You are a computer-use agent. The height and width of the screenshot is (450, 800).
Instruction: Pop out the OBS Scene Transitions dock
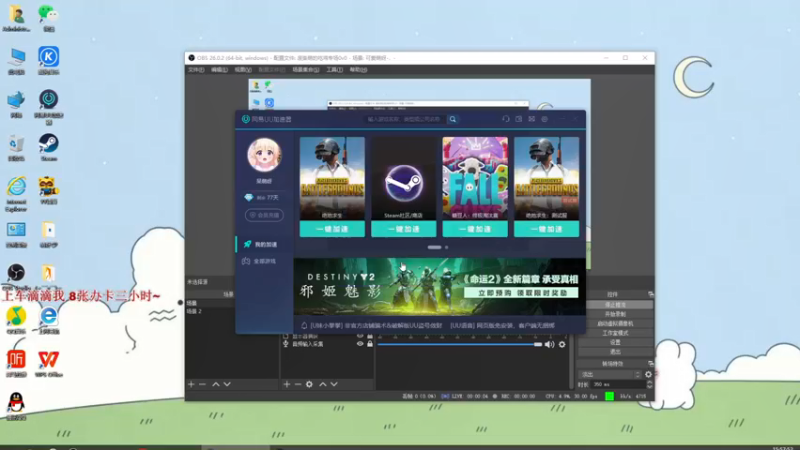pos(651,364)
